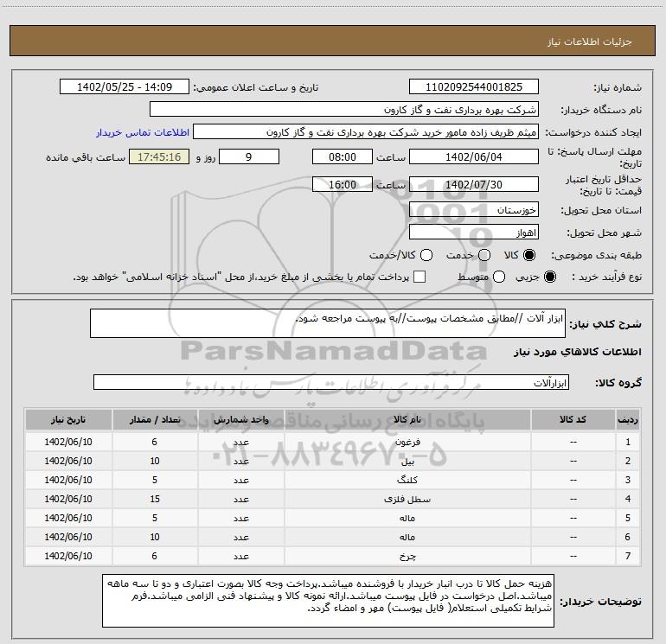The width and height of the screenshot is (666, 644).
Task: Click the buyer name field شرکت بهره برداری نفت و گاز کارون
Action: (x=344, y=110)
